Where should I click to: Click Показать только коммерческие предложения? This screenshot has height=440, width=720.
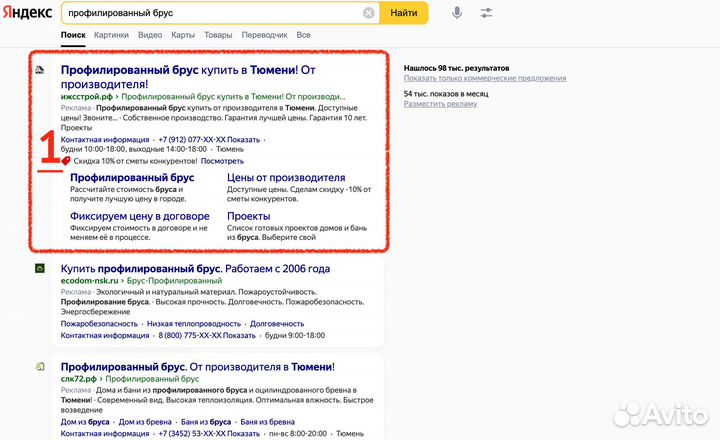485,78
